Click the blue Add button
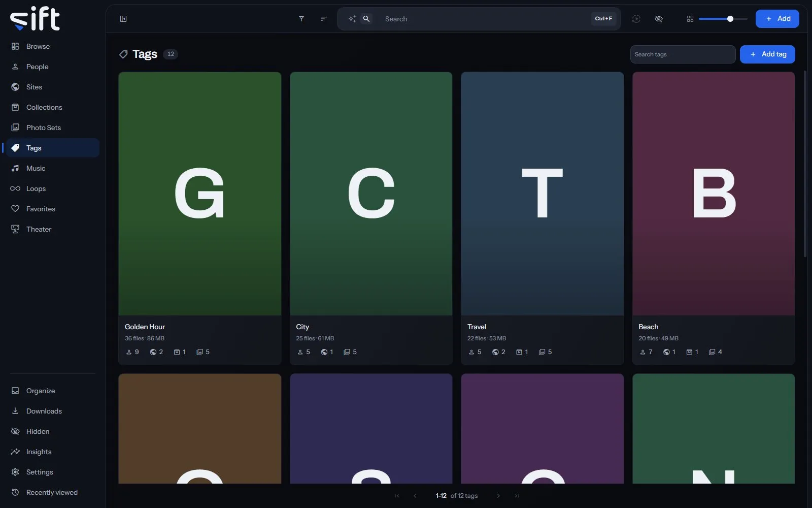The width and height of the screenshot is (812, 508). click(x=777, y=19)
